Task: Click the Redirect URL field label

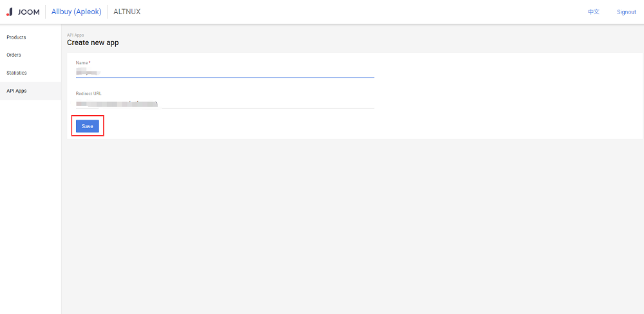Action: pos(88,93)
